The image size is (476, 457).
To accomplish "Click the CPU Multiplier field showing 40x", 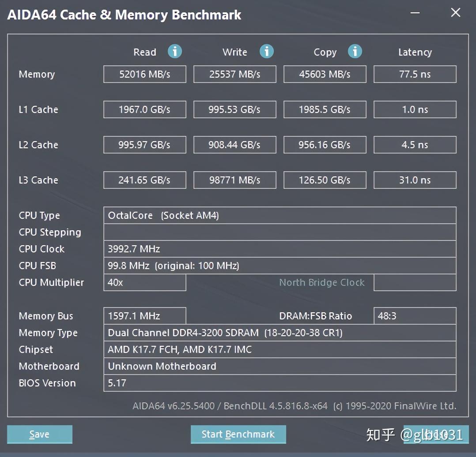I will tap(144, 282).
